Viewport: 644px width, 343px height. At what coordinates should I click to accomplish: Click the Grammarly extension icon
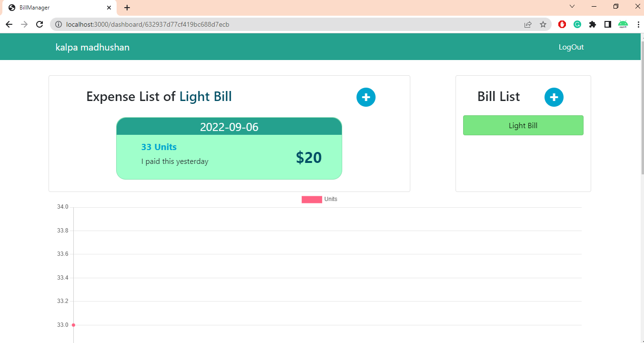click(x=577, y=24)
